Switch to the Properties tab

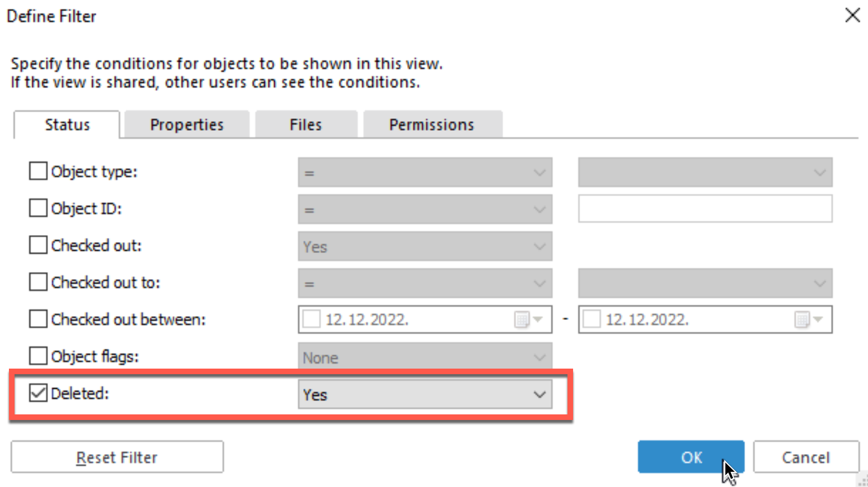[187, 125]
